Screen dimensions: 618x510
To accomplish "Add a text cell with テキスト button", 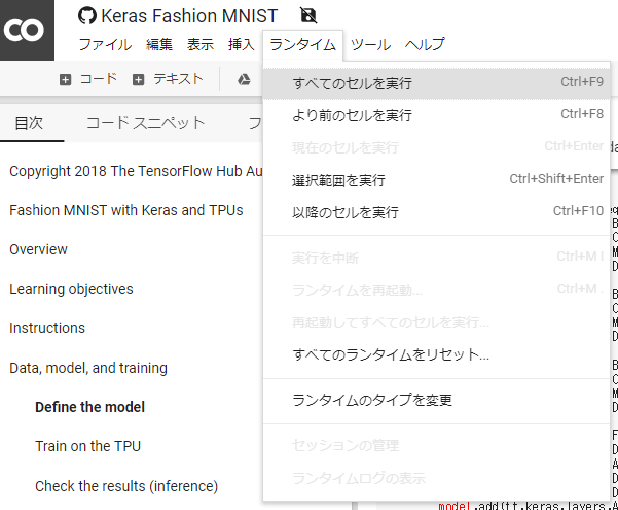I will [168, 79].
